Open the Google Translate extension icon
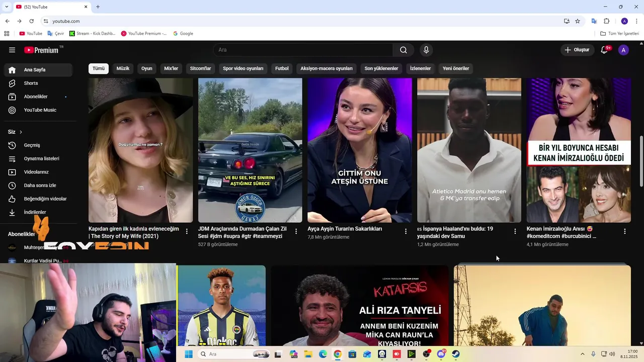 594,21
